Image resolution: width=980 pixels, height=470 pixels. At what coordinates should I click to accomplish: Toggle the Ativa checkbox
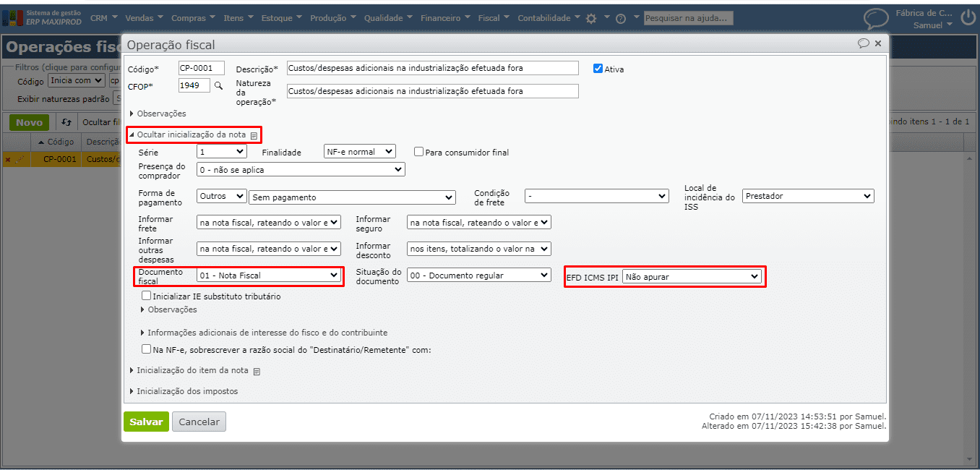point(598,69)
